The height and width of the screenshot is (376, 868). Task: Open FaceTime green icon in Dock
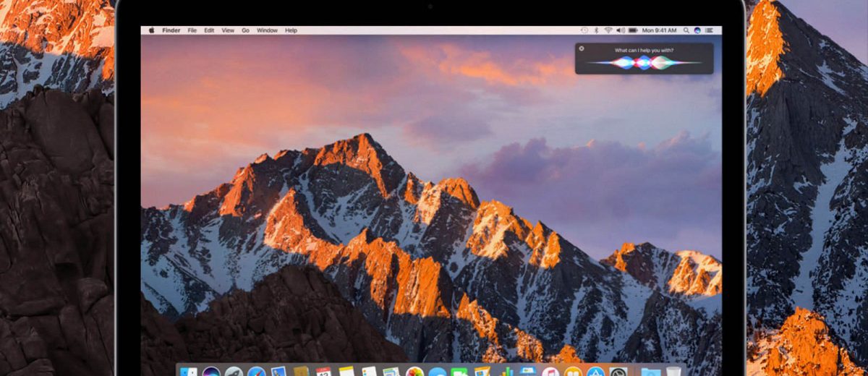point(458,372)
